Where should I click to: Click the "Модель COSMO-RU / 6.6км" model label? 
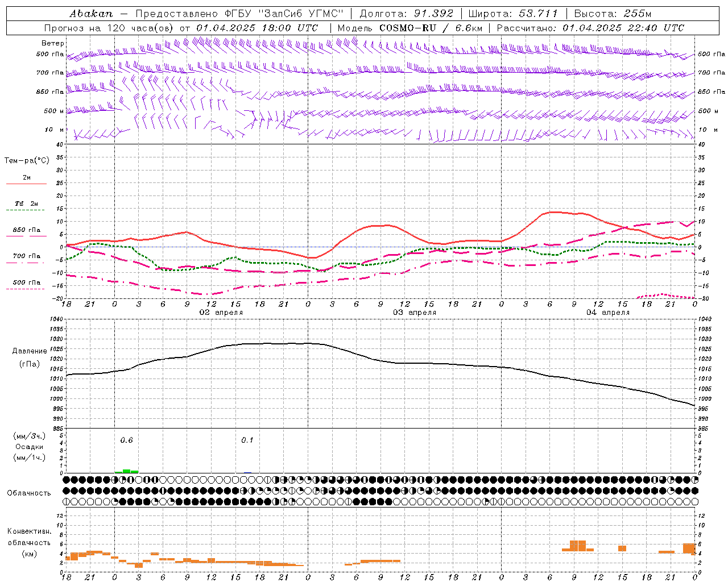point(409,28)
